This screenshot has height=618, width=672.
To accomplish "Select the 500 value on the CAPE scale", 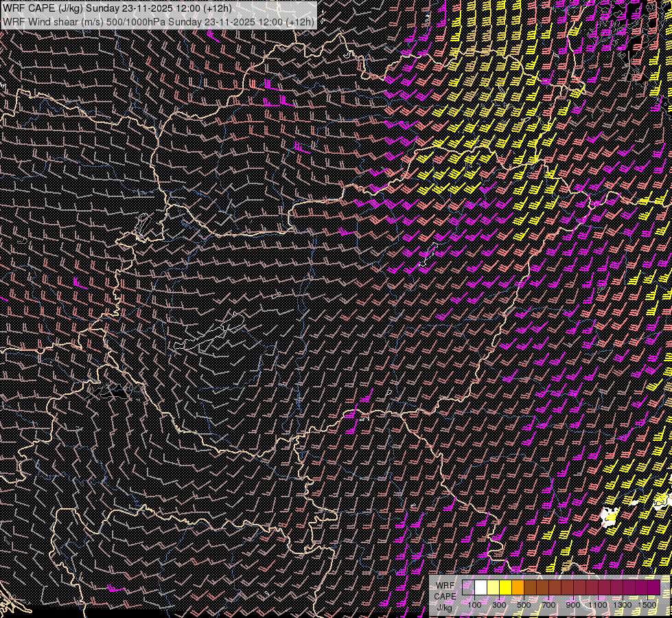I will tap(524, 605).
